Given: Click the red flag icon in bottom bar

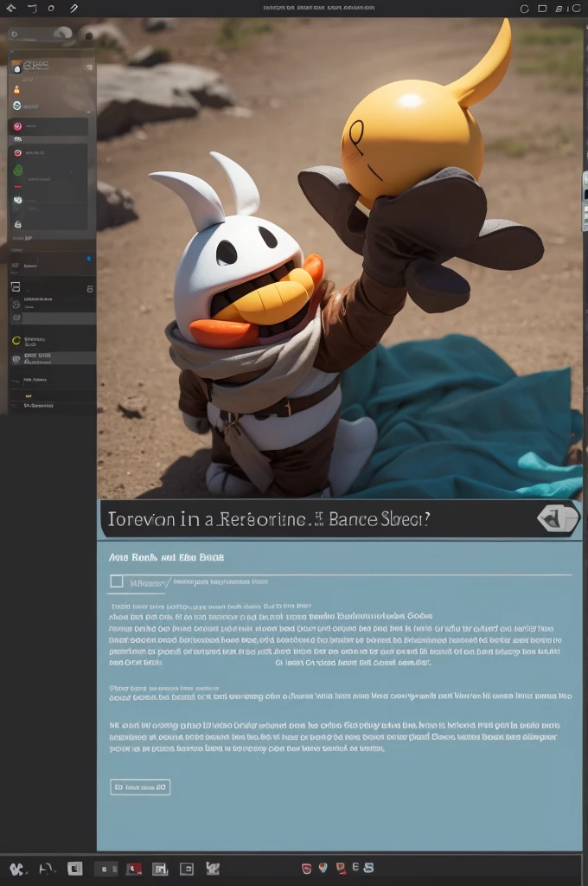Looking at the screenshot, I should (134, 869).
